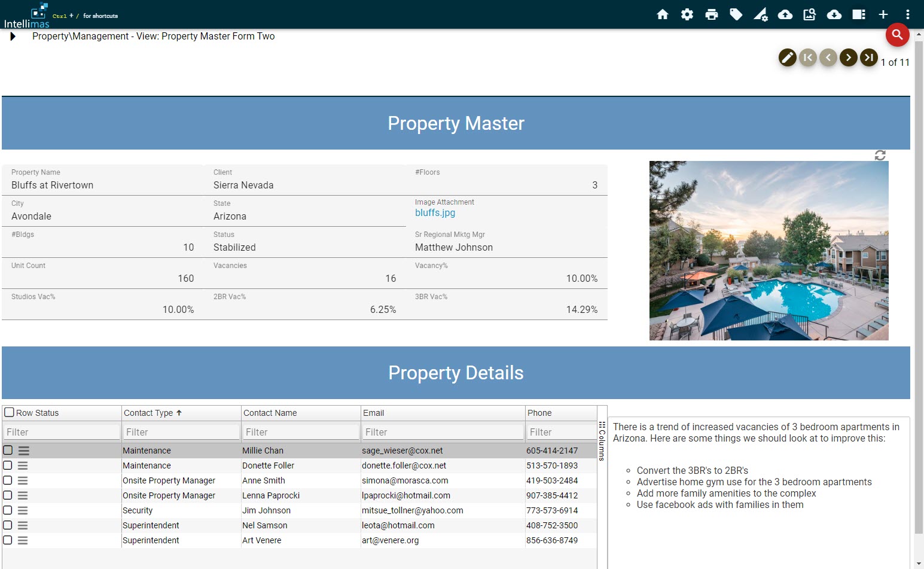Image resolution: width=924 pixels, height=569 pixels.
Task: Click the print icon in the top bar
Action: coord(711,14)
